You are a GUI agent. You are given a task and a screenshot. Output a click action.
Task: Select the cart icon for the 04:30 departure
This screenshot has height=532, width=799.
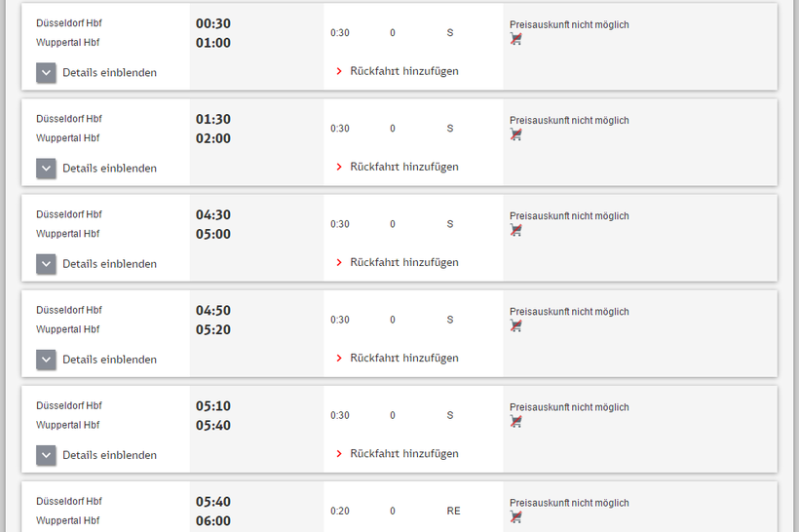coord(515,230)
